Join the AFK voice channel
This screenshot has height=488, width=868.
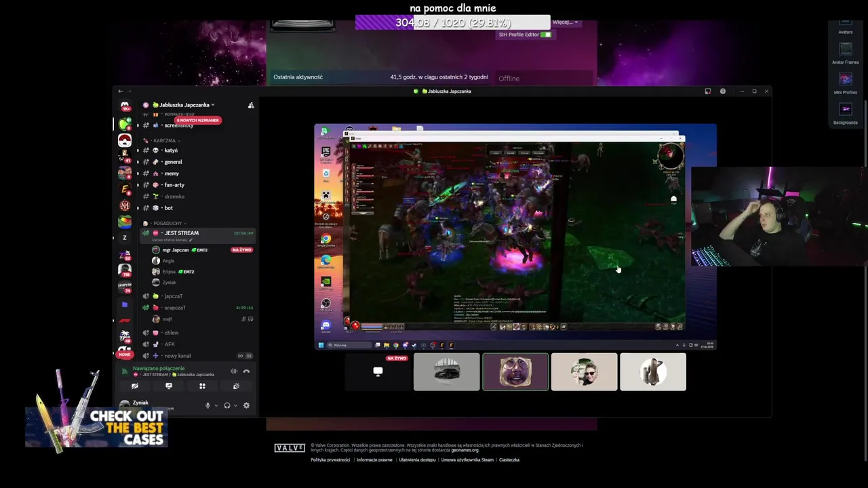click(x=198, y=344)
